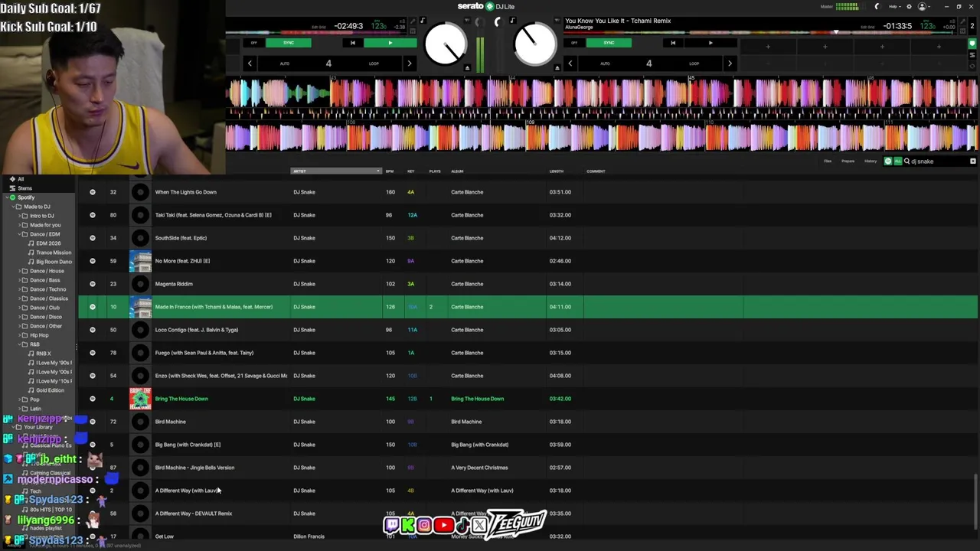Viewport: 980px width, 551px height.
Task: Open the EDM 2026 playlist
Action: 47,243
